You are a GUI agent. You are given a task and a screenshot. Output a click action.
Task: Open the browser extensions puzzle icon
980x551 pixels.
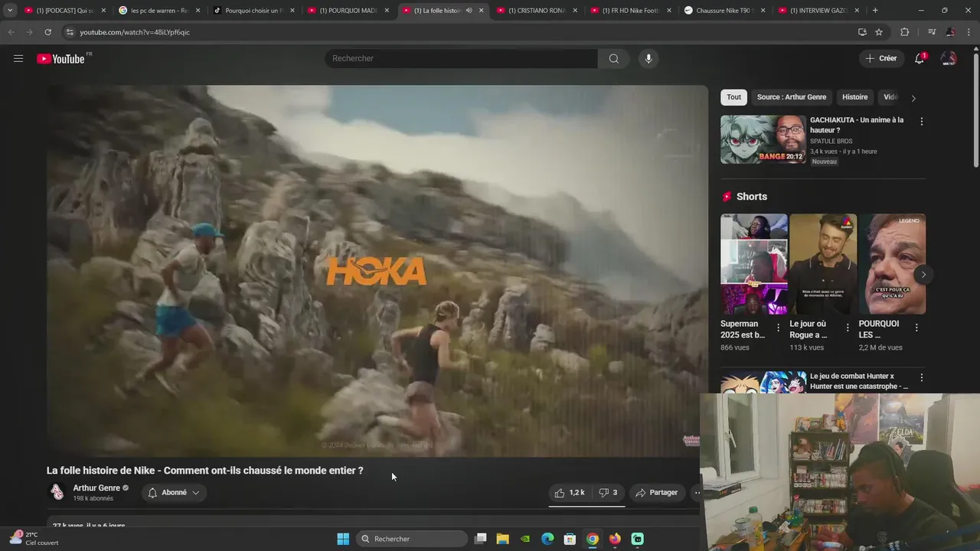pyautogui.click(x=904, y=32)
